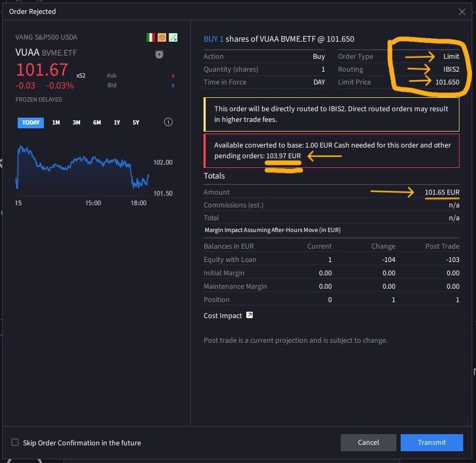Click the Maintenance Margin row label
Viewport: 476px width, 463px height.
(235, 287)
